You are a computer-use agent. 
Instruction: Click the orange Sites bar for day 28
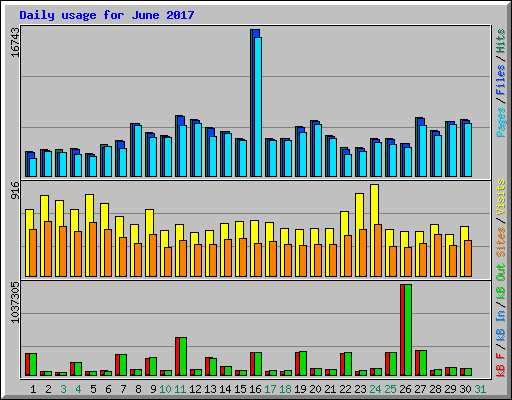pyautogui.click(x=438, y=255)
